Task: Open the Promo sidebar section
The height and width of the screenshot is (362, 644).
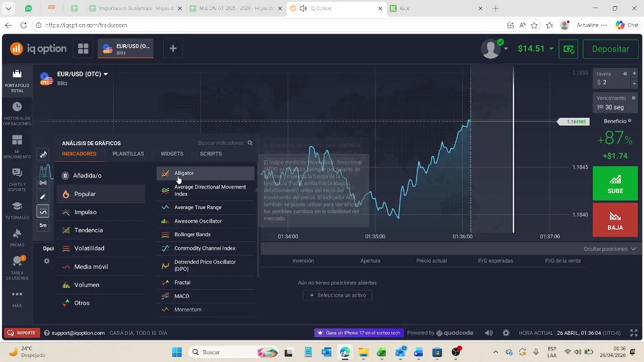Action: click(17, 238)
